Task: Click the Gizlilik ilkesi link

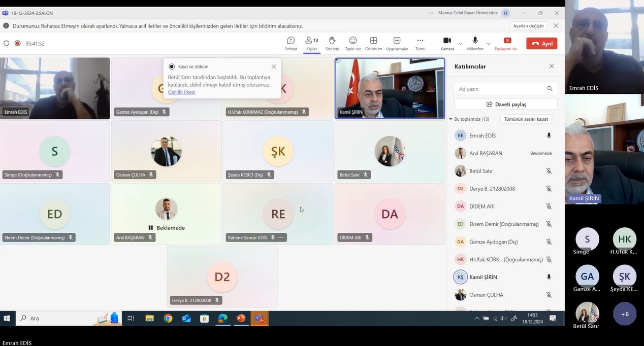Action: pyautogui.click(x=181, y=92)
